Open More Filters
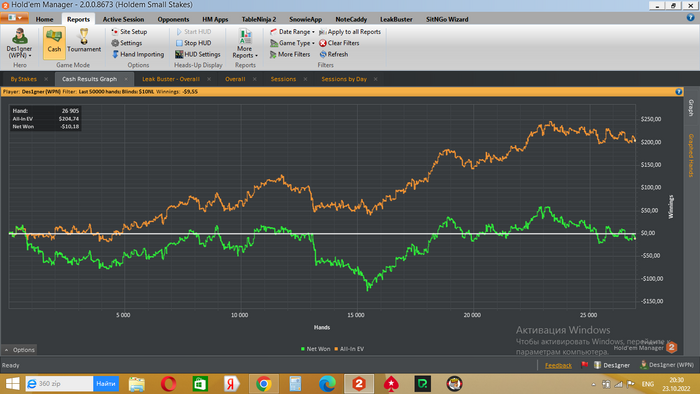700x394 pixels. (290, 54)
